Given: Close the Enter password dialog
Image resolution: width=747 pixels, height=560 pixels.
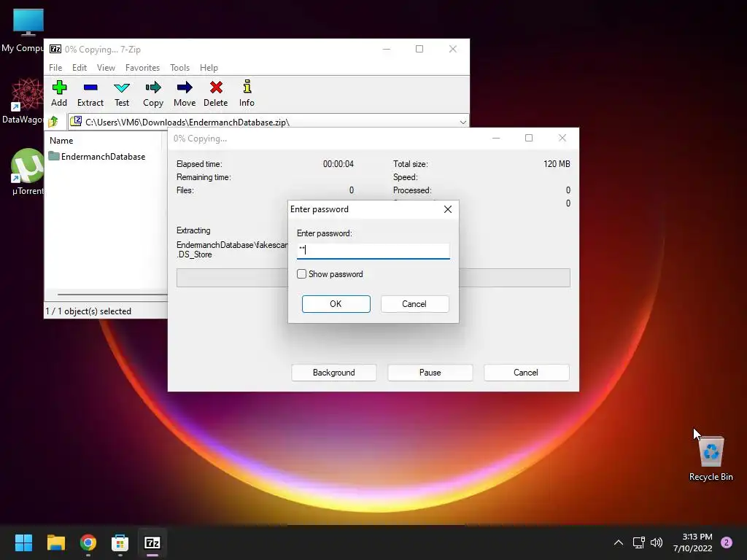Looking at the screenshot, I should tap(448, 209).
